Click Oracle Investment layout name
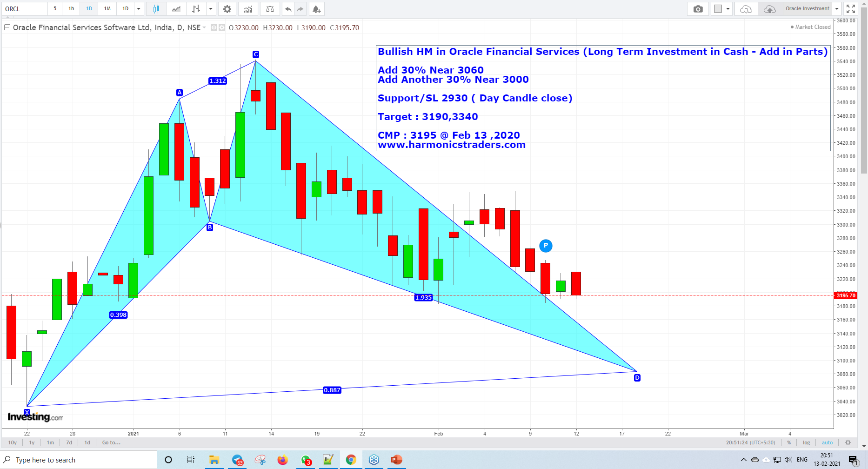 [807, 9]
